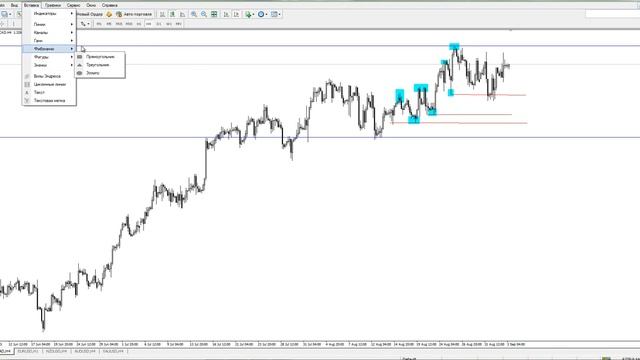Select H1 timeframe button
This screenshot has width=640, height=360.
click(139, 24)
